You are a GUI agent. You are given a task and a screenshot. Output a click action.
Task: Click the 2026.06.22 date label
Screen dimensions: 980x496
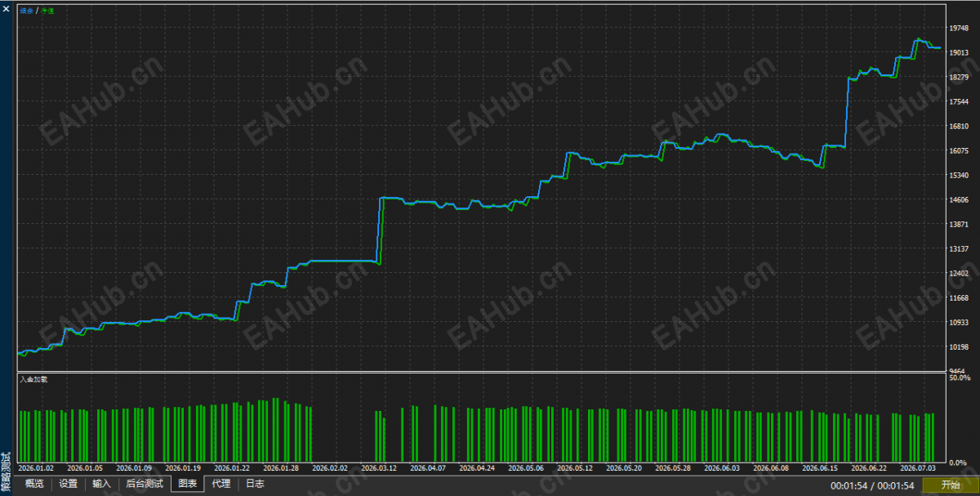(x=869, y=468)
